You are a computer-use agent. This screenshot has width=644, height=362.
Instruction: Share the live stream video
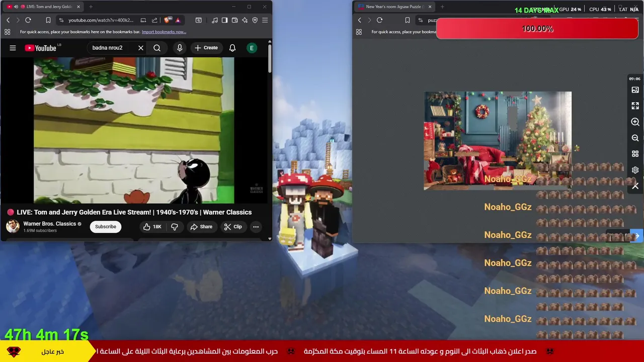pos(201,227)
